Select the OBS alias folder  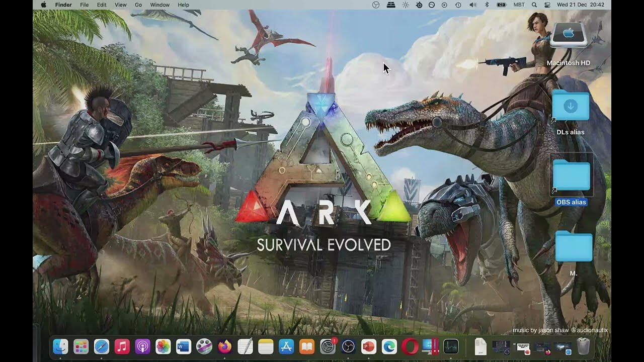571,175
